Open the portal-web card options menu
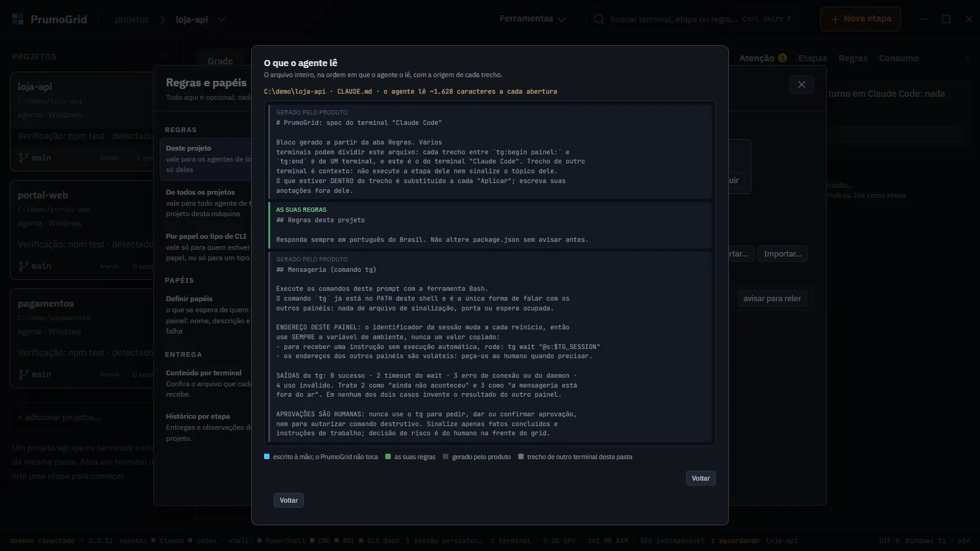 coord(144,195)
